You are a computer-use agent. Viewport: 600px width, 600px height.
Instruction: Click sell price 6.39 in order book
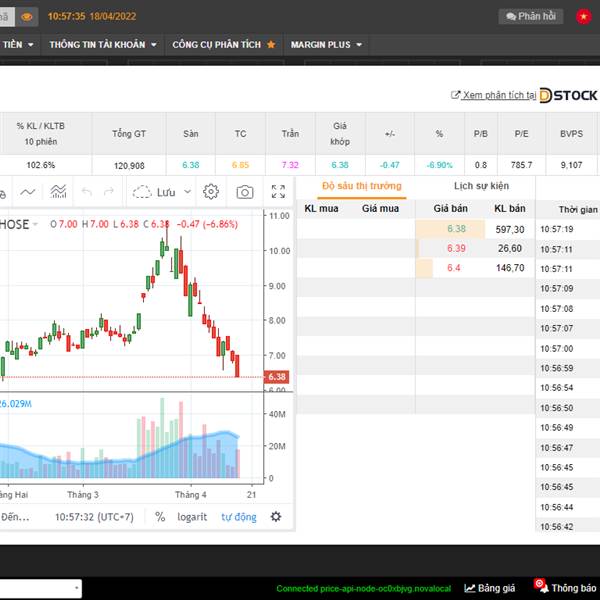456,248
